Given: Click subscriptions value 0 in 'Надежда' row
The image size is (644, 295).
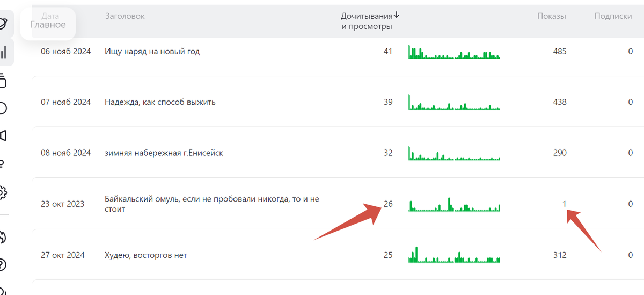Looking at the screenshot, I should click(x=630, y=102).
